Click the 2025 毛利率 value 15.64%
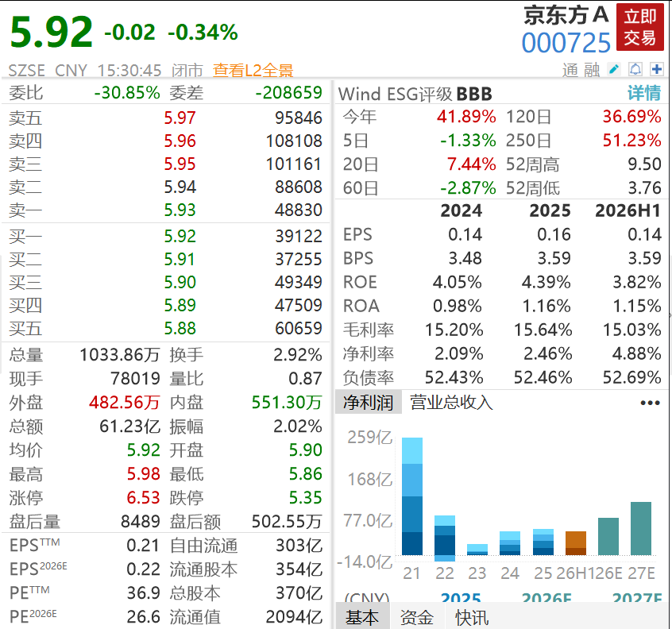This screenshot has height=629, width=672. (x=543, y=330)
